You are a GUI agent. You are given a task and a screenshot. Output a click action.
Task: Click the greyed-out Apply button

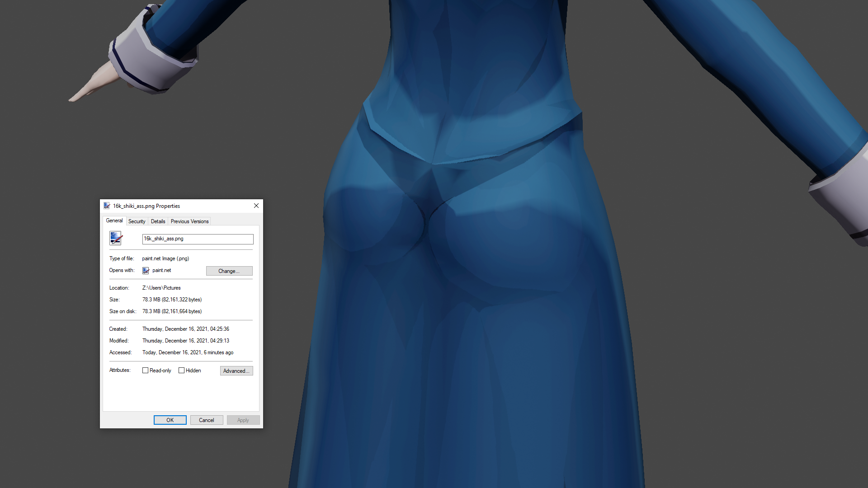(x=243, y=420)
